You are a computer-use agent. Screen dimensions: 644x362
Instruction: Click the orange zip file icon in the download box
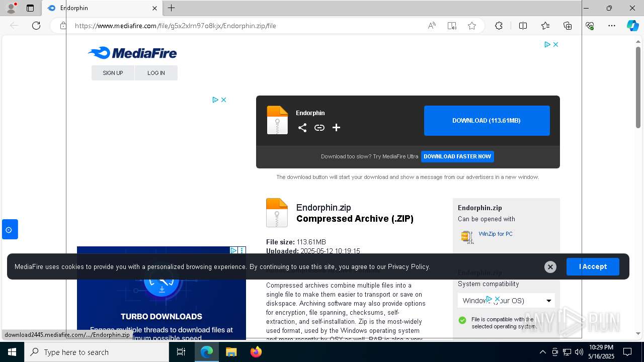(x=277, y=120)
